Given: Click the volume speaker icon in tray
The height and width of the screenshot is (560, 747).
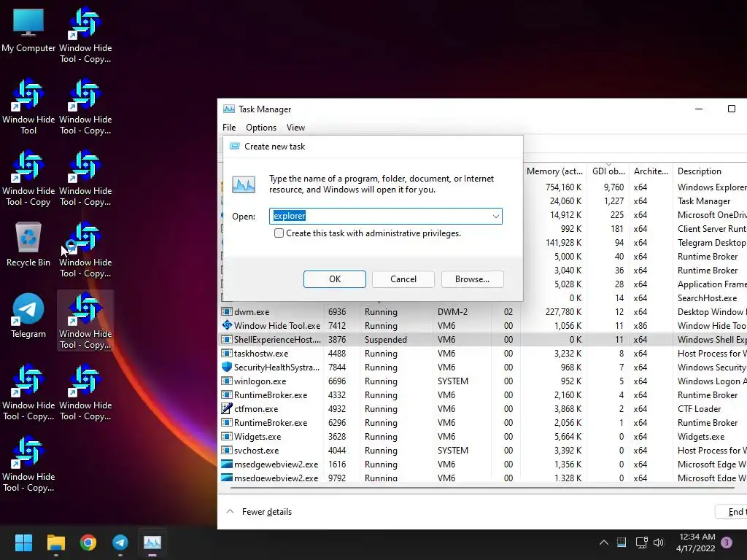Looking at the screenshot, I should [x=659, y=542].
